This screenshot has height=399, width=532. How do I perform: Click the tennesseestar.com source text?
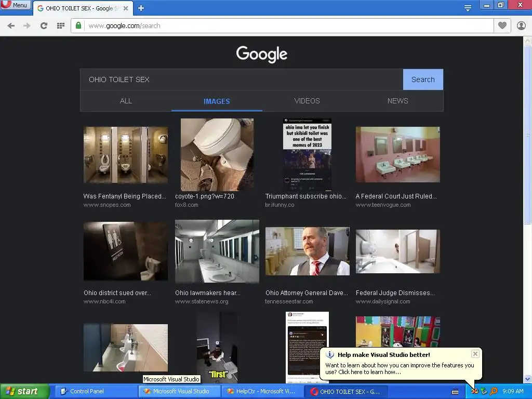289,301
